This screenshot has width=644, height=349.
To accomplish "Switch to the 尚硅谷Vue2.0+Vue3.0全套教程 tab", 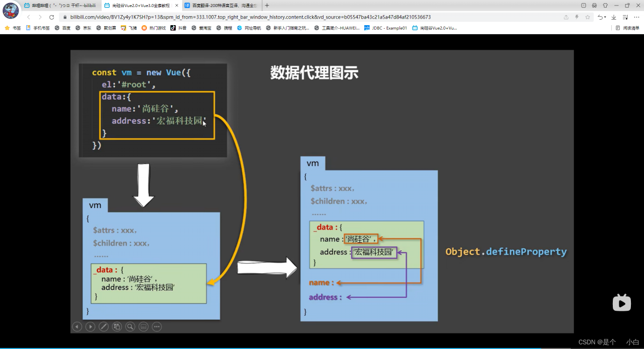I will [141, 5].
